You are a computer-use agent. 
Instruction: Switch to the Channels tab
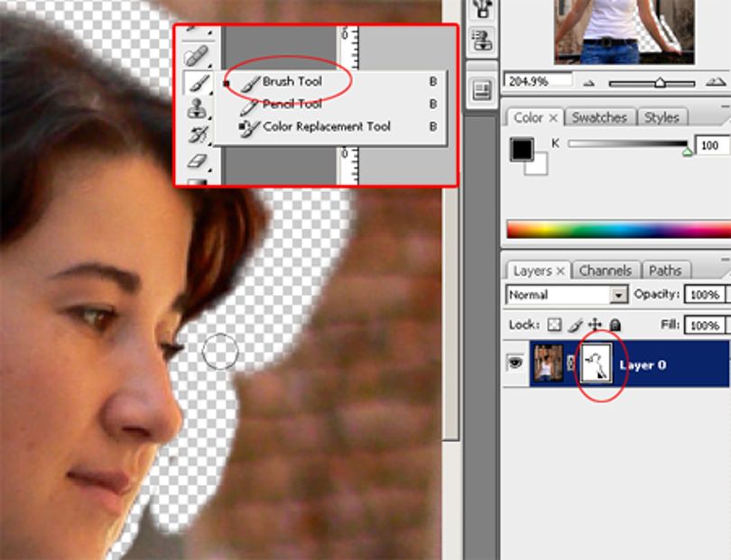(606, 271)
